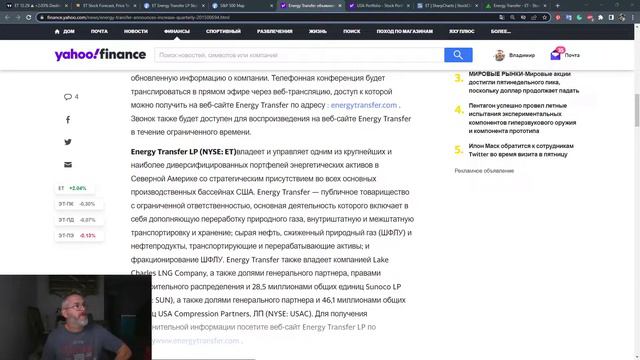Open the ЖИЗНЬ menu item
640x360 pixels.
(318, 31)
